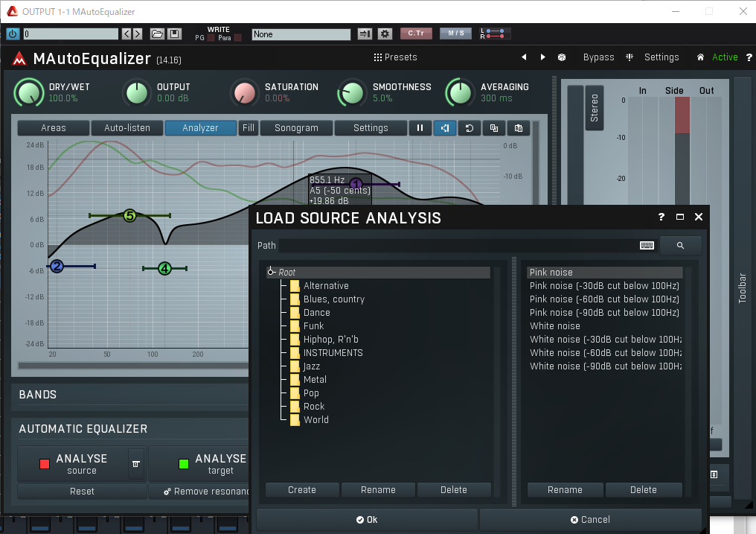Image resolution: width=756 pixels, height=534 pixels.
Task: Click the OUTPUT knob
Action: point(137,92)
